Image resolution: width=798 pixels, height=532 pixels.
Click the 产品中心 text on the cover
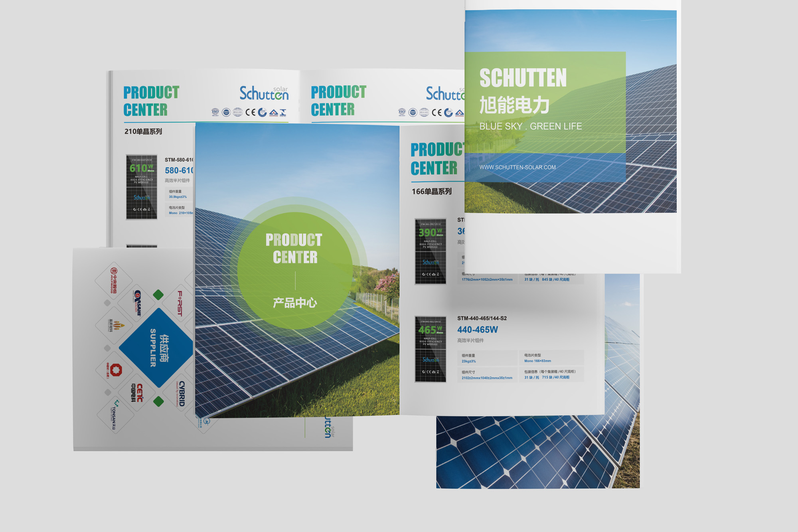(295, 303)
